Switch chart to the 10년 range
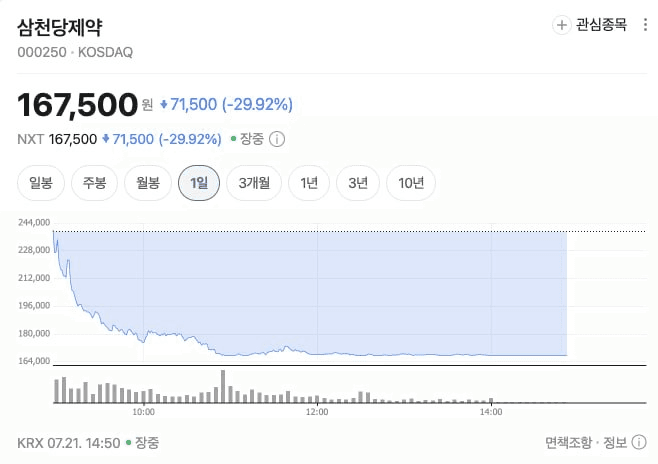This screenshot has width=658, height=464. click(411, 183)
